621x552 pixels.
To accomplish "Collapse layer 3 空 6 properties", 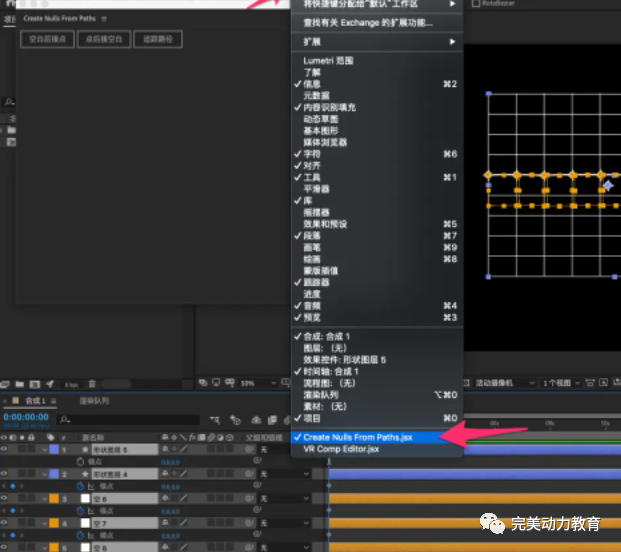I will [45, 499].
